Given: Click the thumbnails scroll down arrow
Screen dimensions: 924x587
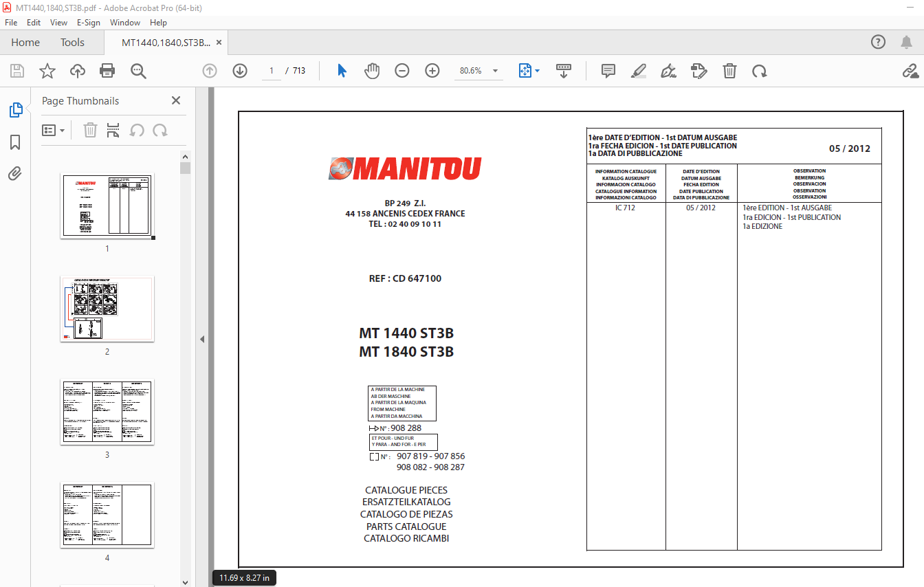Looking at the screenshot, I should click(185, 582).
